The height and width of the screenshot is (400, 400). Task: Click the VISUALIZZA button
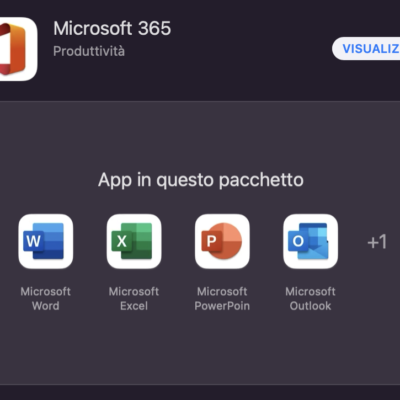pos(366,49)
